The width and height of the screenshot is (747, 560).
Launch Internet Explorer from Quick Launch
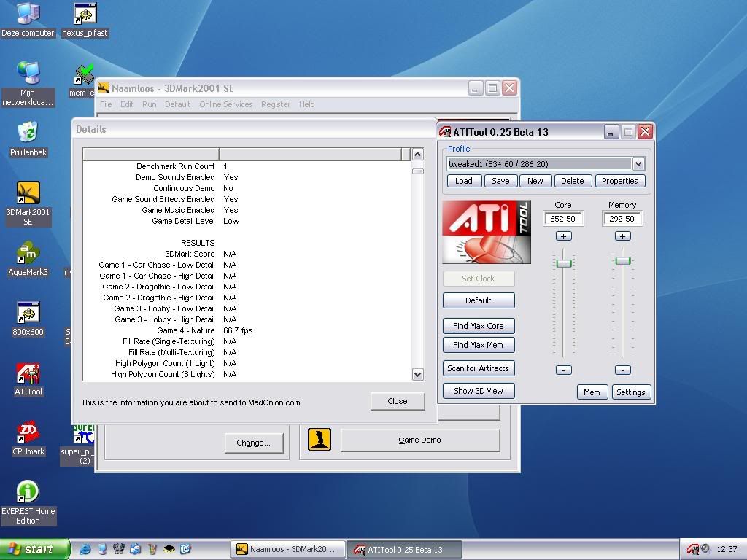point(85,549)
